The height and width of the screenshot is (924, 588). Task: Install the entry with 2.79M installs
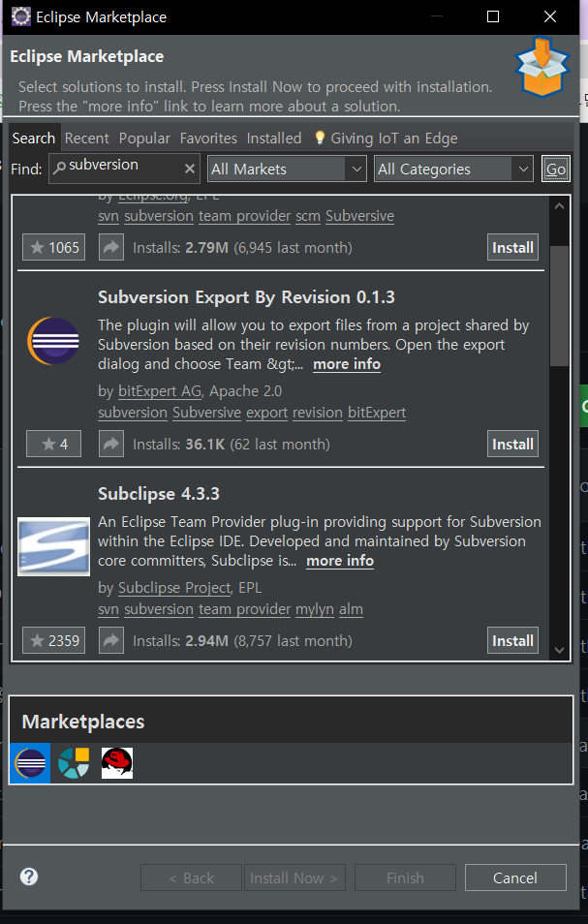coord(512,248)
